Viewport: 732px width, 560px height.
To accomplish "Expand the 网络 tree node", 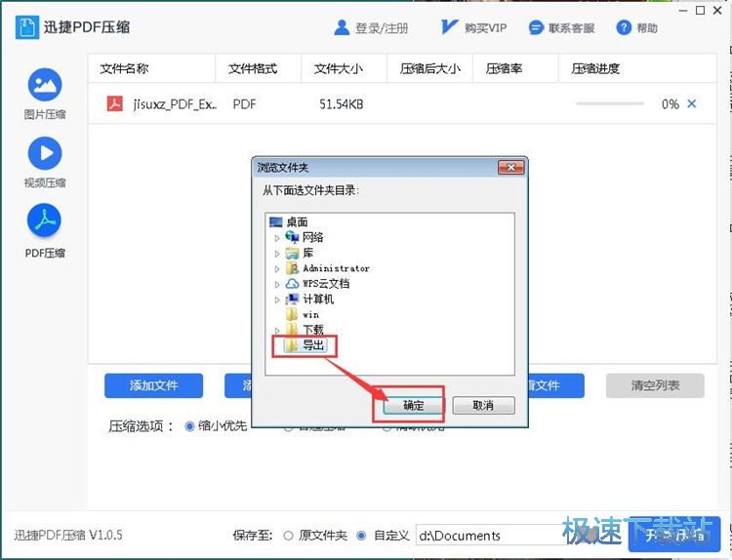I will (277, 238).
